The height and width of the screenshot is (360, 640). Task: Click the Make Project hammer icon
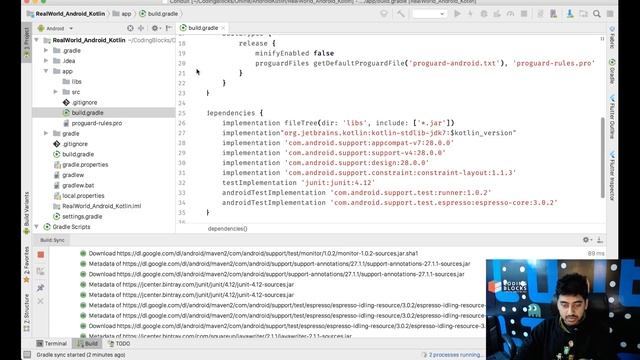click(401, 14)
